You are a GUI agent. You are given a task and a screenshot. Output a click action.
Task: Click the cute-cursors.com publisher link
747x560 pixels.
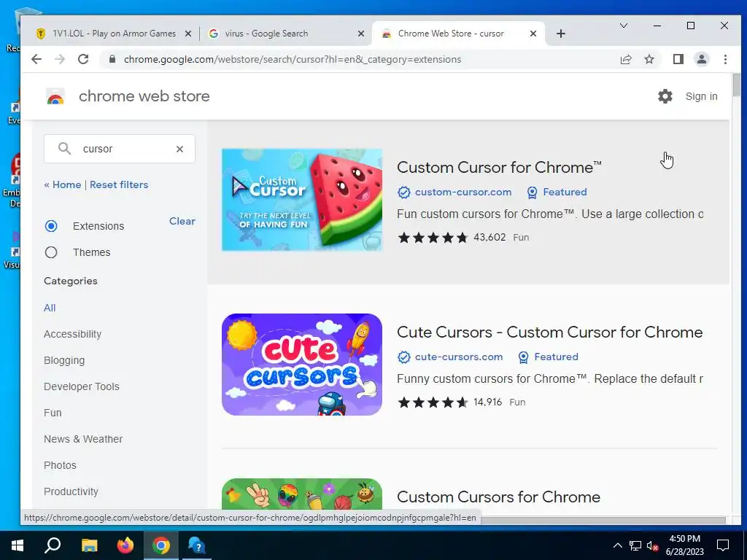click(x=459, y=357)
